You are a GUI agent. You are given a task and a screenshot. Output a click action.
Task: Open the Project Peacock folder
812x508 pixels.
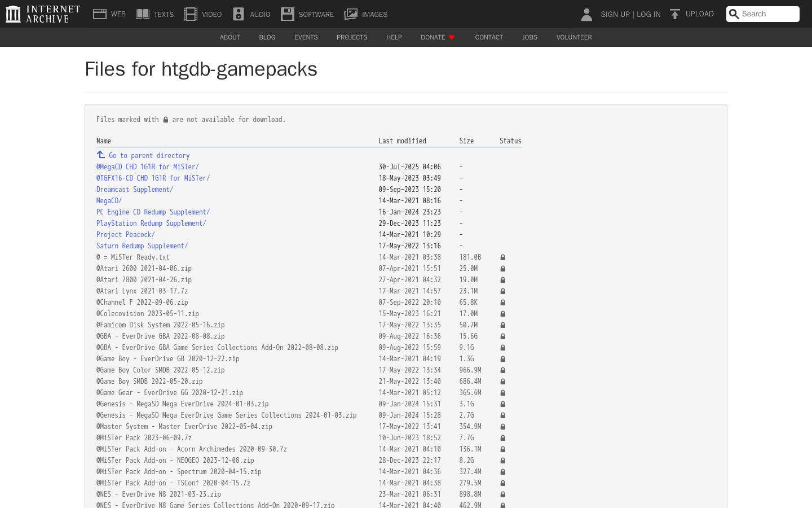[x=126, y=235]
